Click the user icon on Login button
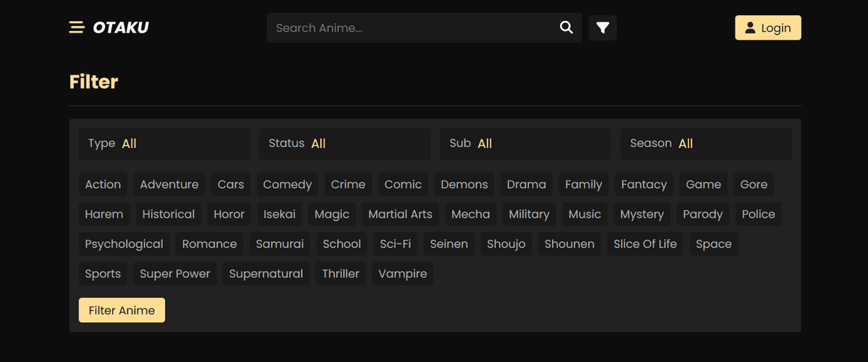 click(750, 27)
